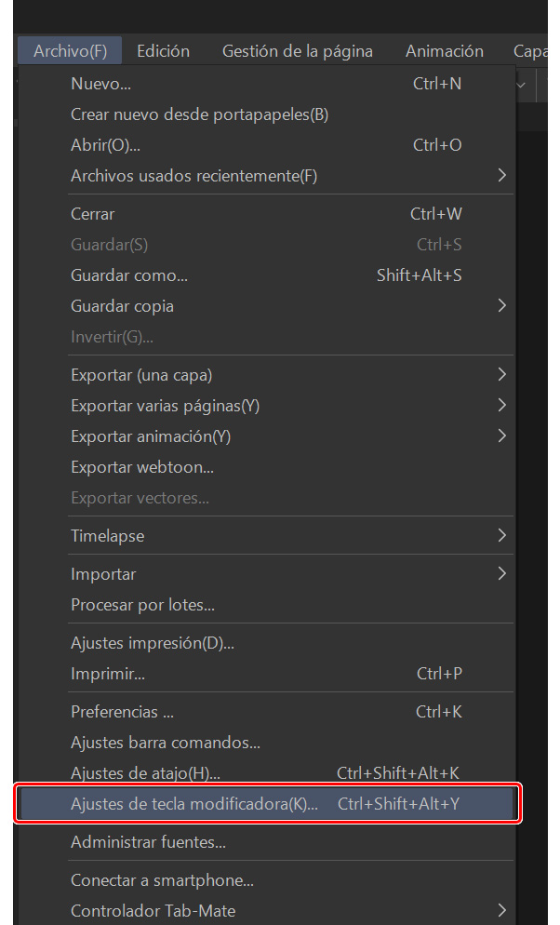The width and height of the screenshot is (560, 925).
Task: Open the Gestión de la página menu
Action: (x=297, y=51)
